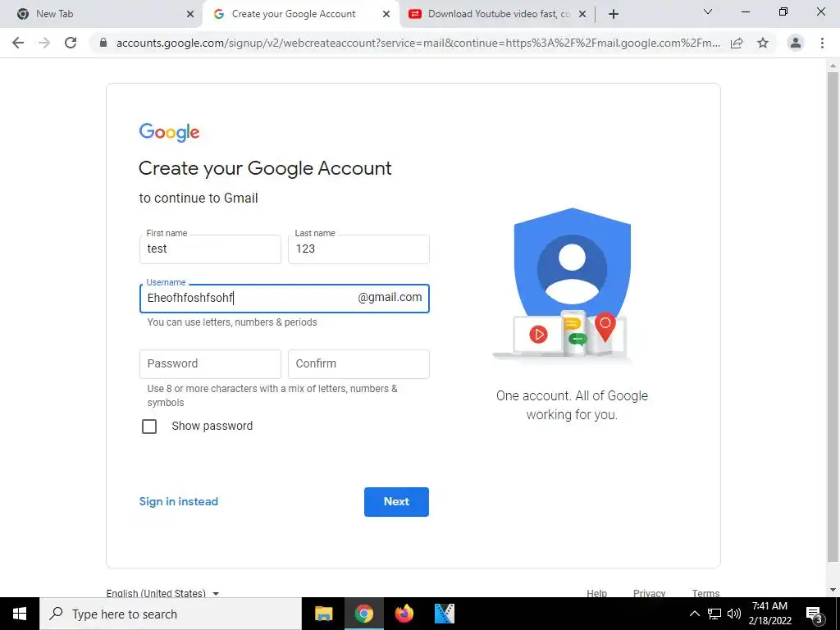Close the Create your Google Account tab
This screenshot has width=840, height=630.
coord(386,14)
